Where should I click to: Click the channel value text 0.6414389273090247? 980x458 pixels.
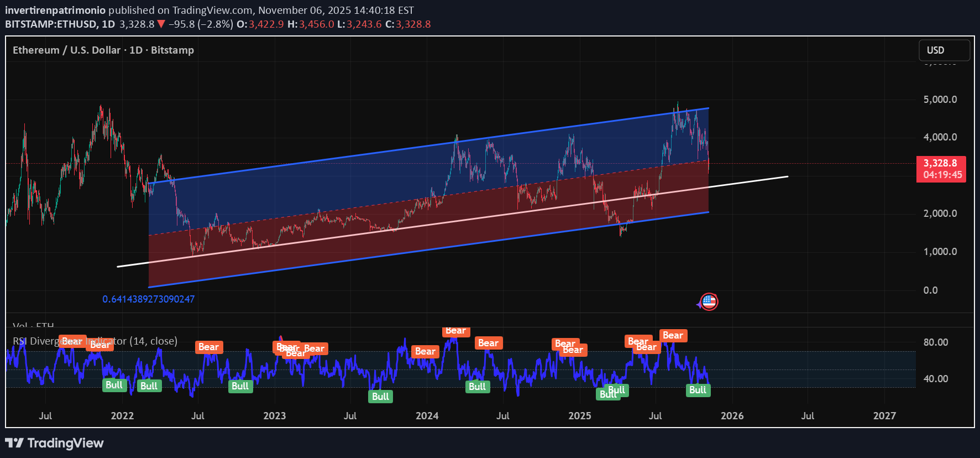coord(148,299)
